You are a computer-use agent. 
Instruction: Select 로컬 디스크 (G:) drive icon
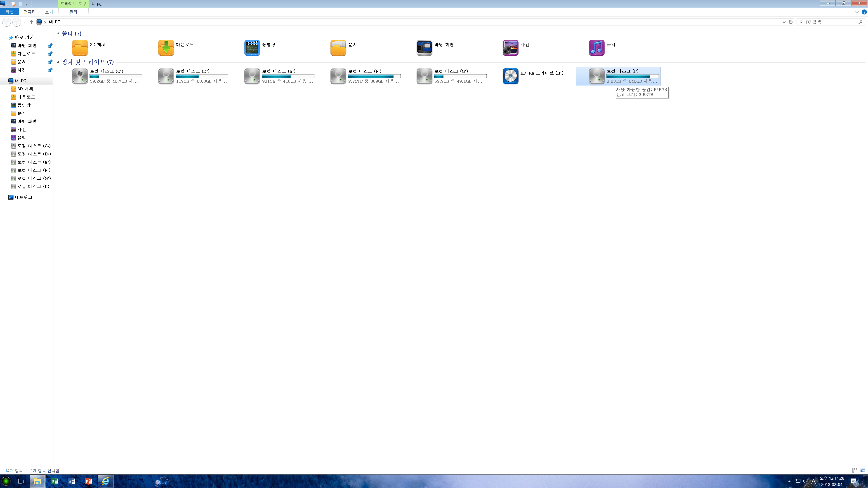tap(424, 76)
